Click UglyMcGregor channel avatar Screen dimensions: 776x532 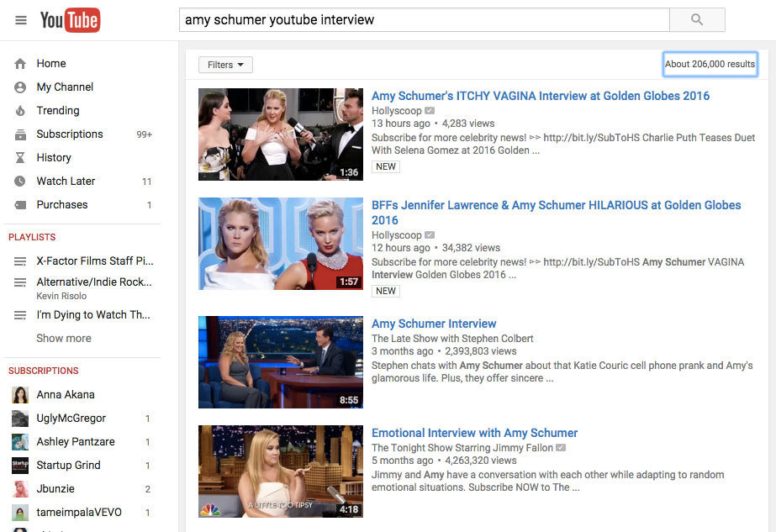pos(20,419)
